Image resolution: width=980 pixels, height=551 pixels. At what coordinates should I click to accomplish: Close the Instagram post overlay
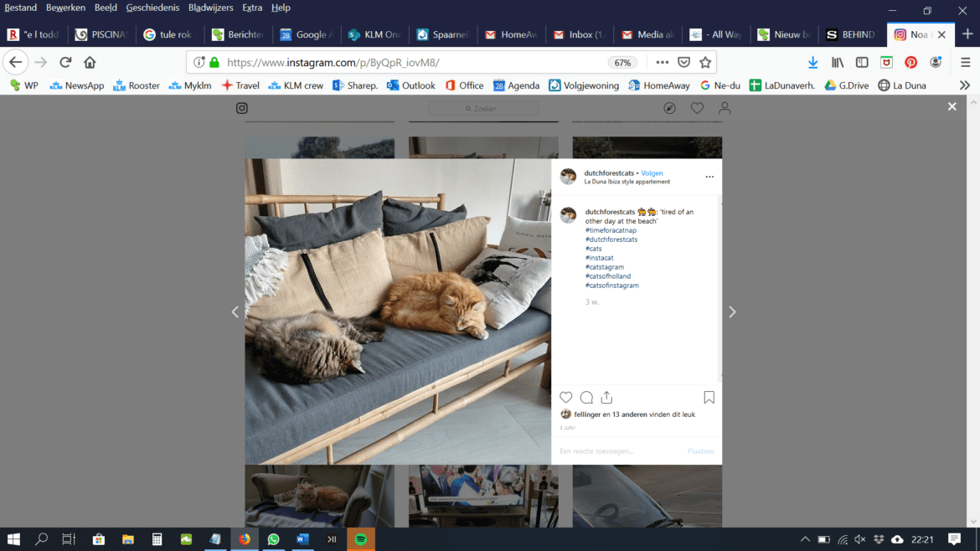952,107
